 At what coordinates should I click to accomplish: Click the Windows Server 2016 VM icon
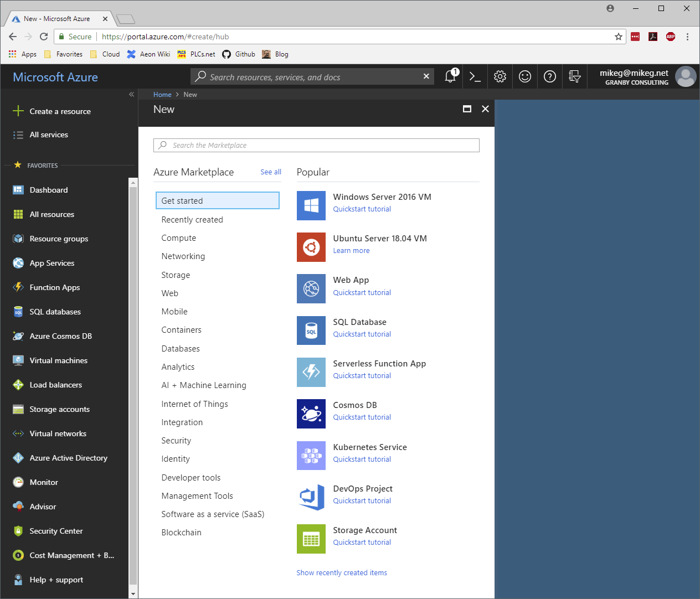tap(311, 205)
